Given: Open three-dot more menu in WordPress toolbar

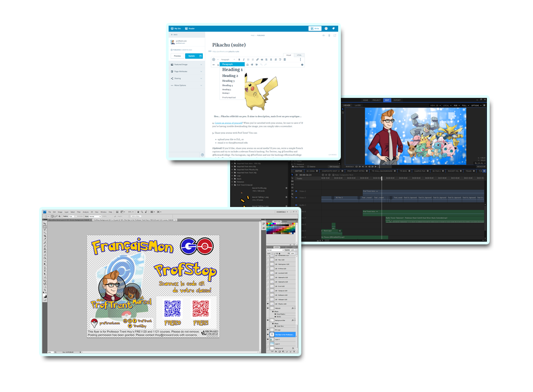Looking at the screenshot, I should [x=300, y=59].
